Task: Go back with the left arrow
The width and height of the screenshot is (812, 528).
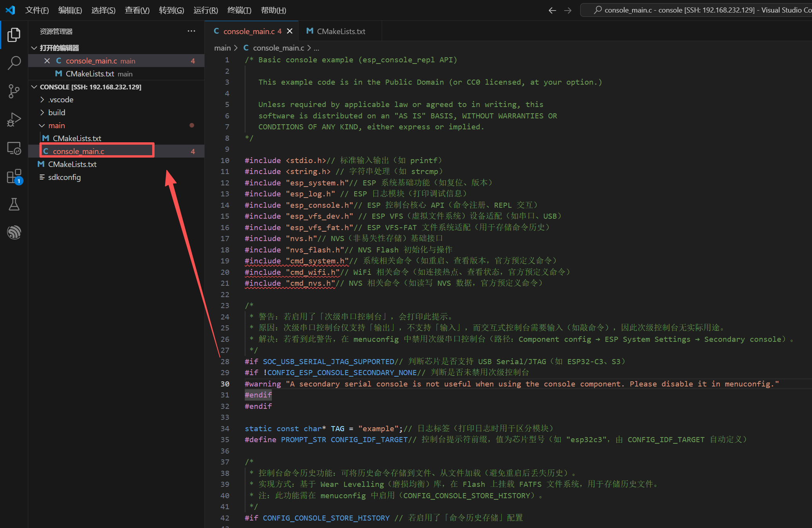Action: 552,11
